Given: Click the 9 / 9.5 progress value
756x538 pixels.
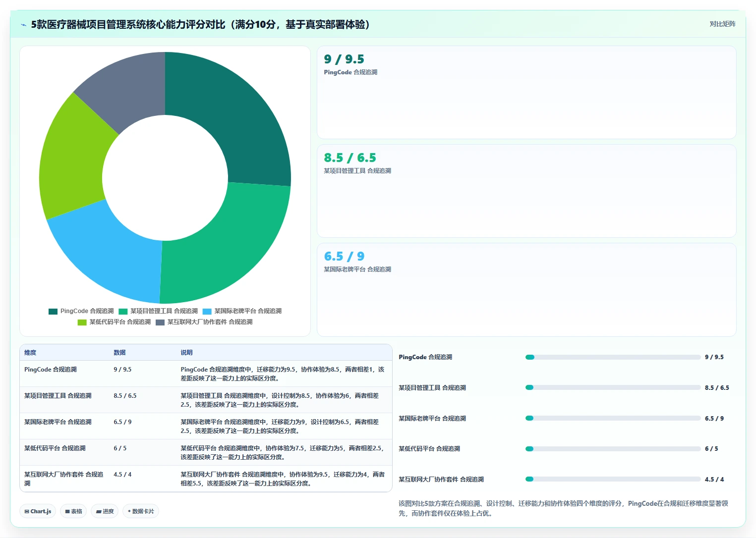Looking at the screenshot, I should pyautogui.click(x=714, y=357).
